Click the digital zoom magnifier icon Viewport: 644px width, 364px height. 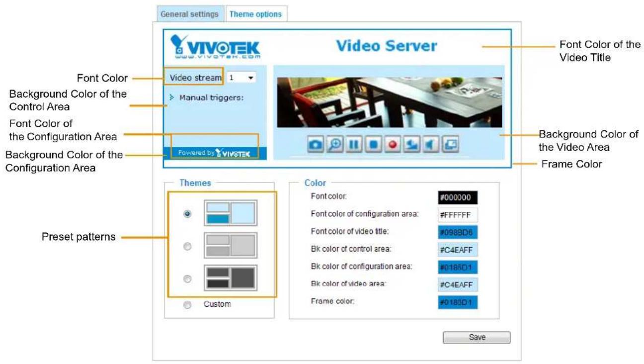point(334,145)
